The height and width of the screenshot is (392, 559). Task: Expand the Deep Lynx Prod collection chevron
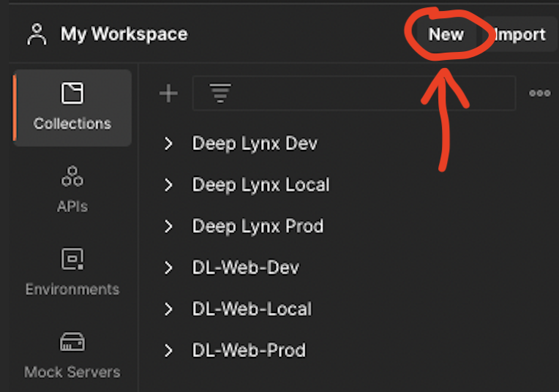168,227
